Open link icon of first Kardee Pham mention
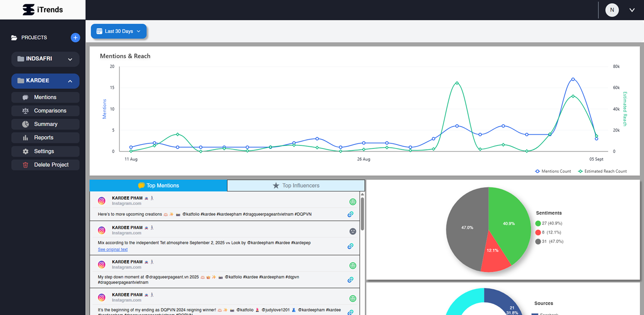This screenshot has width=644, height=315. tap(350, 214)
